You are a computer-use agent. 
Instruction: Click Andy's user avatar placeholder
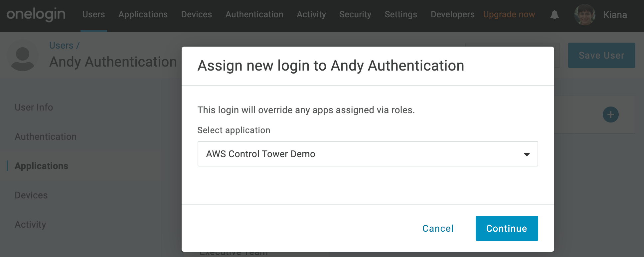[23, 56]
